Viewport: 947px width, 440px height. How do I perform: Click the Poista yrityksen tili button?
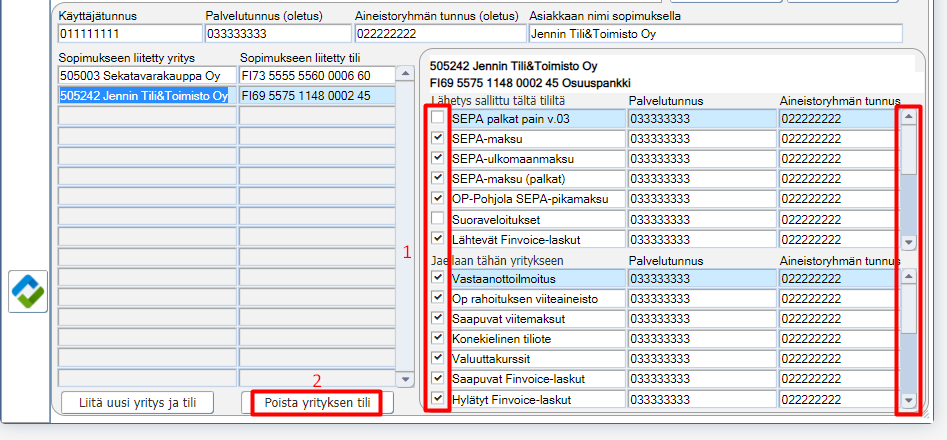pos(318,403)
